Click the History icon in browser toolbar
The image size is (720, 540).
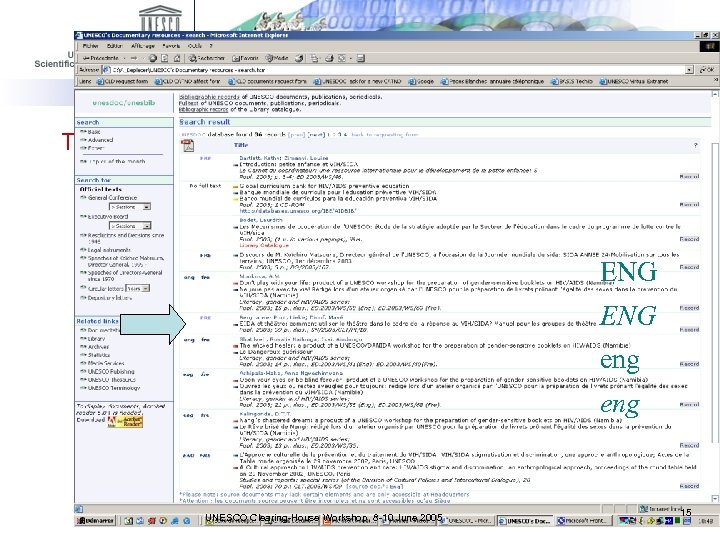point(299,58)
